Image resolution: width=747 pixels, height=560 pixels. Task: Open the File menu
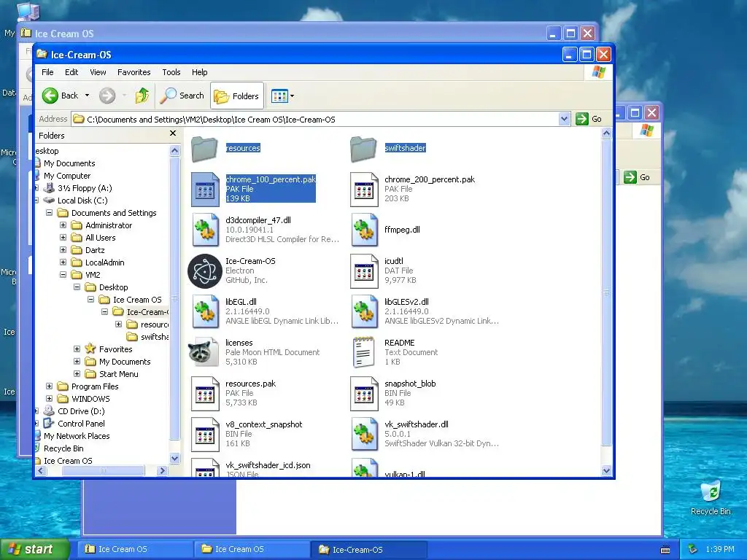[x=47, y=72]
